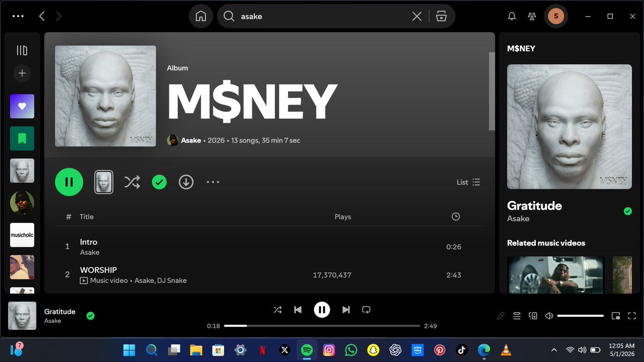The width and height of the screenshot is (644, 362).
Task: Open the Asake artist link in header
Action: (x=191, y=141)
